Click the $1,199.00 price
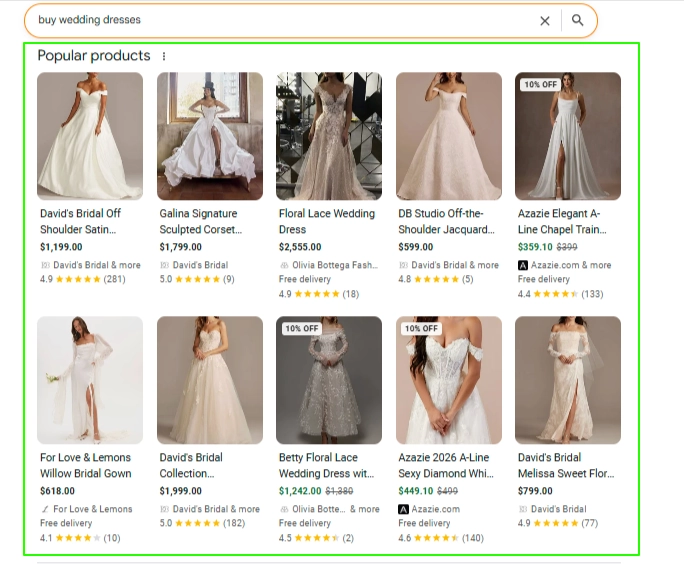Screen dimensions: 684x564 pyautogui.click(x=61, y=247)
